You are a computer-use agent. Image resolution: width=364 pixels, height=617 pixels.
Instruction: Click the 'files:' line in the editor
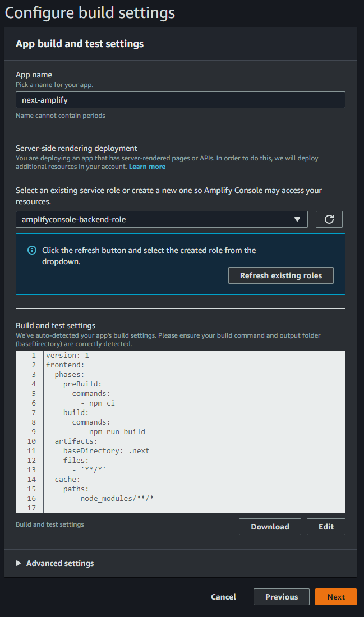(76, 460)
